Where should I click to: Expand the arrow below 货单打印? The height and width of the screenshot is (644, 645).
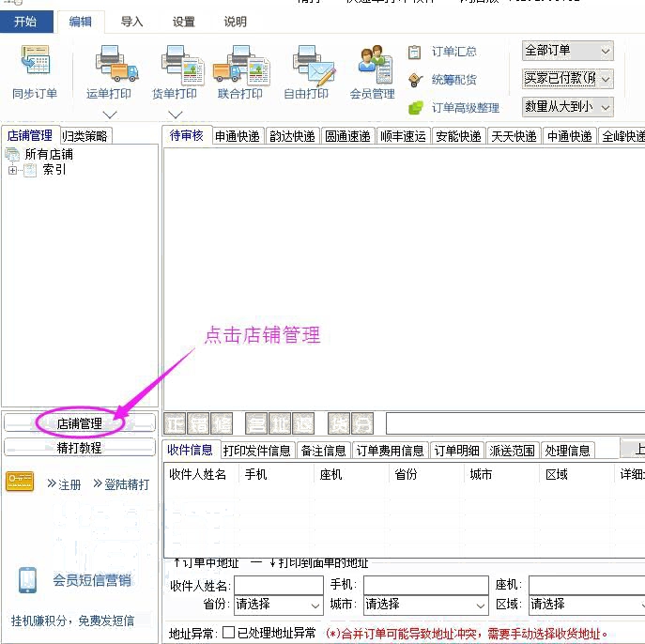[x=176, y=115]
